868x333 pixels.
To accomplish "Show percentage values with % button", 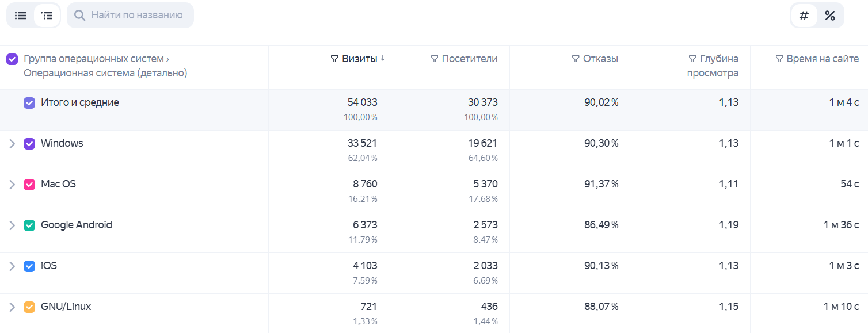I will point(830,16).
